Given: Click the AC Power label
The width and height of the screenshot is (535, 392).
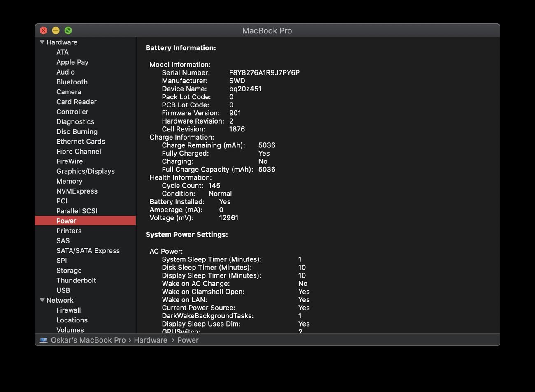Looking at the screenshot, I should [166, 251].
